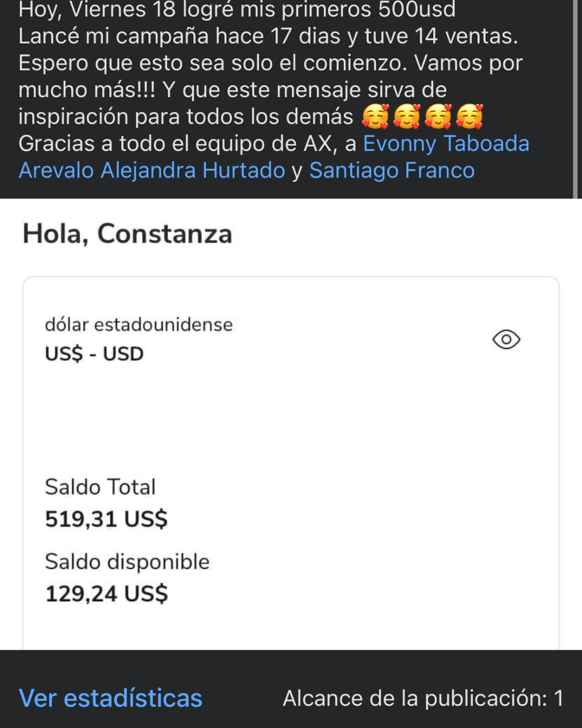Click the third smiling hearts emoji

pyautogui.click(x=438, y=117)
